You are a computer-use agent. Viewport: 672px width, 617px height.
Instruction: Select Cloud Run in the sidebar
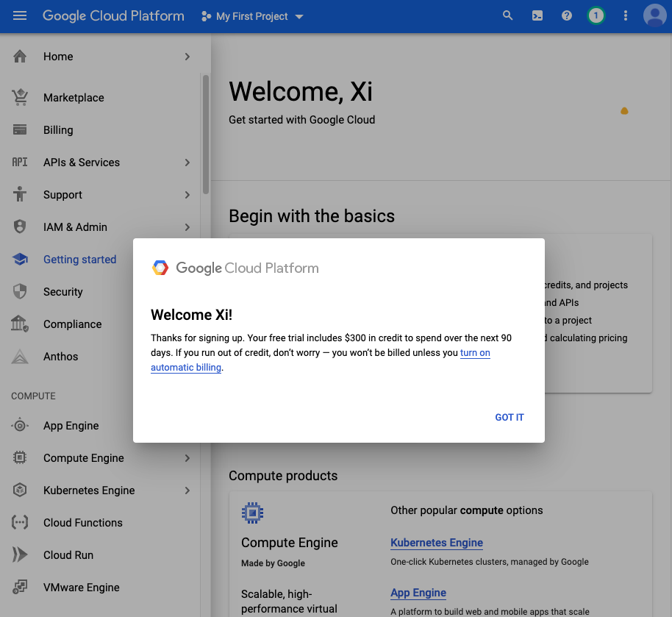coord(68,554)
